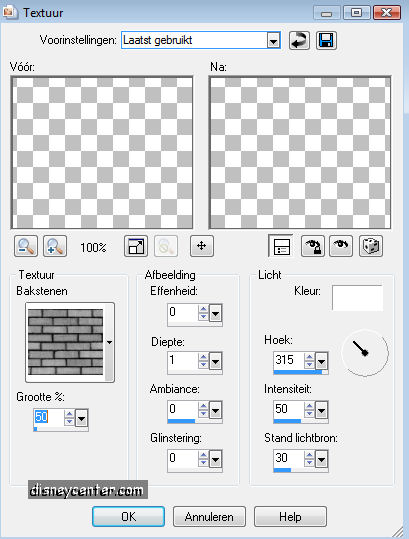Click OK to apply the texture
Viewport: 409px width, 539px height.
(128, 516)
